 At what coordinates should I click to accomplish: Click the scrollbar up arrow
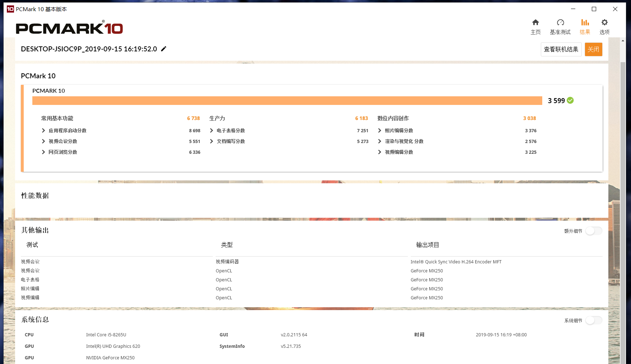(623, 41)
